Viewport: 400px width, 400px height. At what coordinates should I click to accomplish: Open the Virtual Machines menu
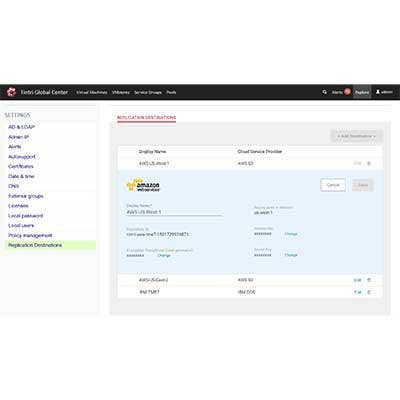(92, 92)
